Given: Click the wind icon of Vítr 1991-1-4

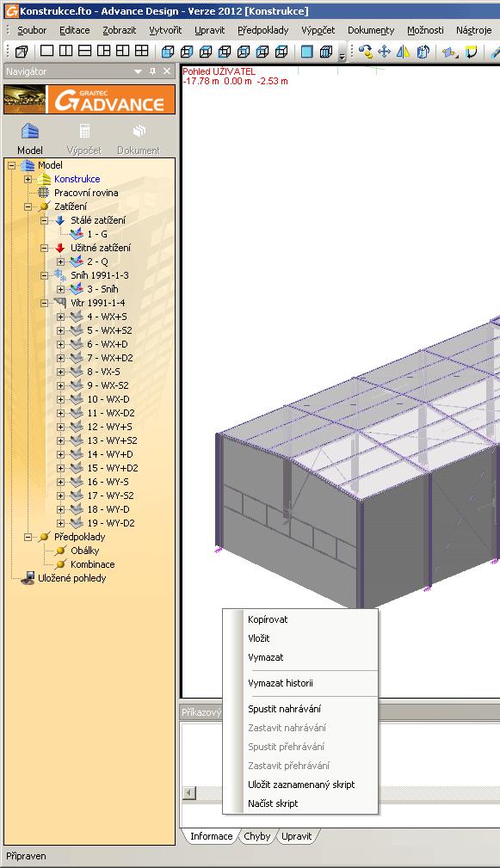Looking at the screenshot, I should [59, 303].
